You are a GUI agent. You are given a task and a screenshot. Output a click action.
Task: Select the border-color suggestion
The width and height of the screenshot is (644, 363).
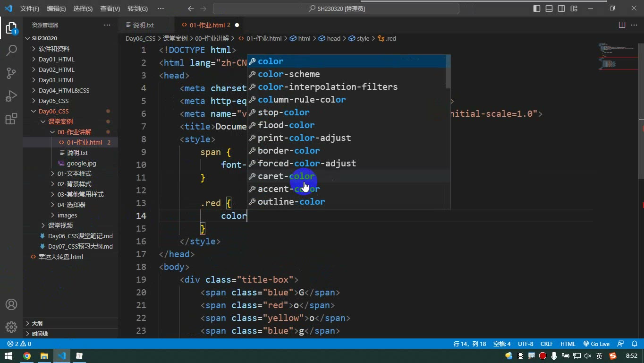pyautogui.click(x=349, y=151)
